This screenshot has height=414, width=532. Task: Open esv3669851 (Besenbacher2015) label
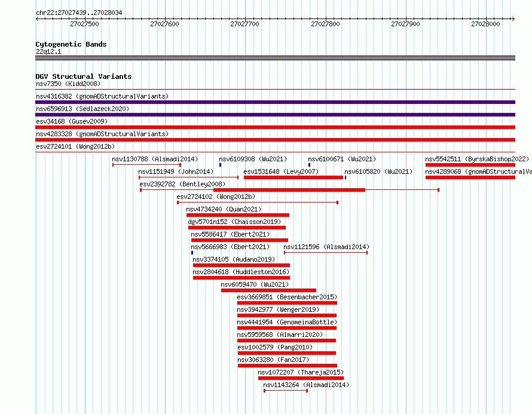point(287,297)
